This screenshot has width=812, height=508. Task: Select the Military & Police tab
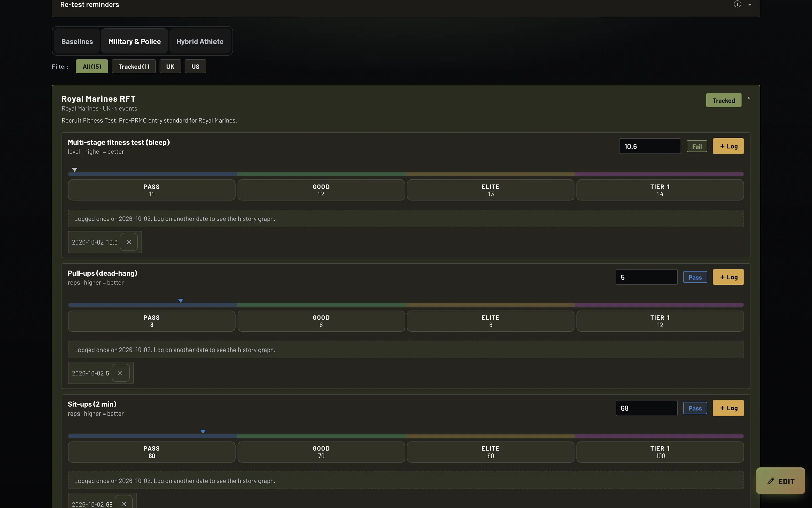[135, 41]
